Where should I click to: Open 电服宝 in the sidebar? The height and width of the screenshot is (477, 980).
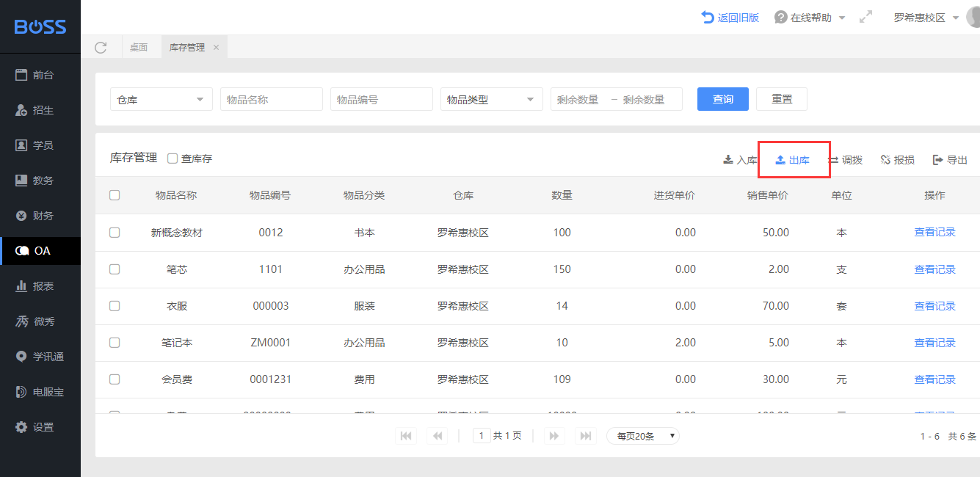40,392
